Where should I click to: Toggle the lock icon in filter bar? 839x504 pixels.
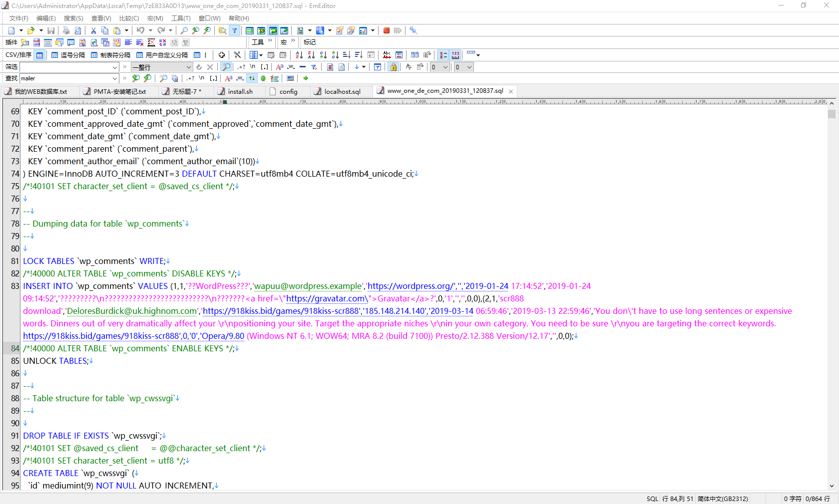(x=394, y=67)
